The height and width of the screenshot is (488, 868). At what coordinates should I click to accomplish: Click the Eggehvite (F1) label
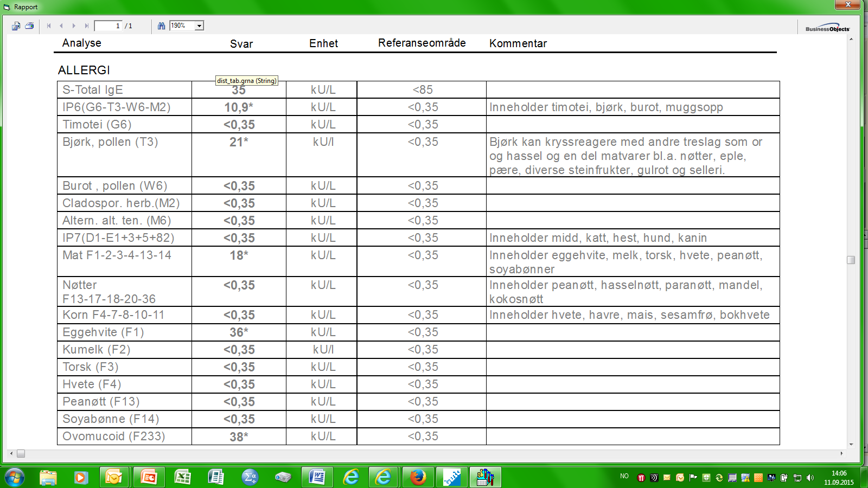pyautogui.click(x=103, y=332)
